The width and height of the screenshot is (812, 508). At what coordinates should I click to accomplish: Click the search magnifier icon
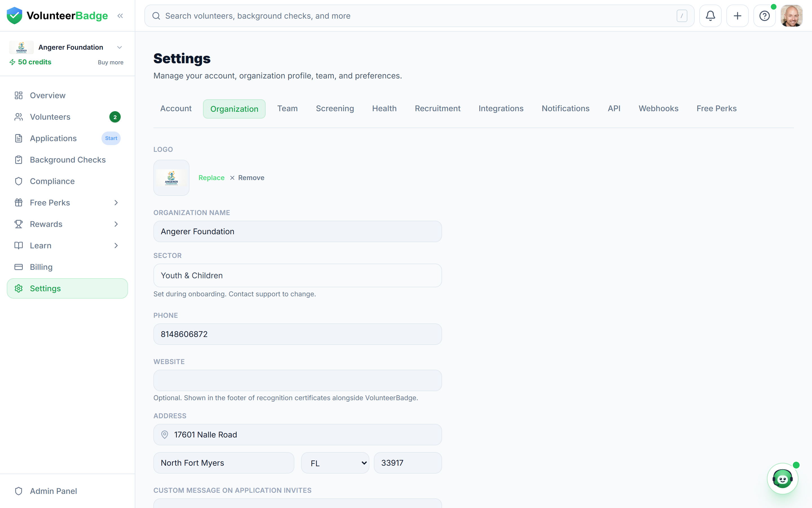coord(156,16)
